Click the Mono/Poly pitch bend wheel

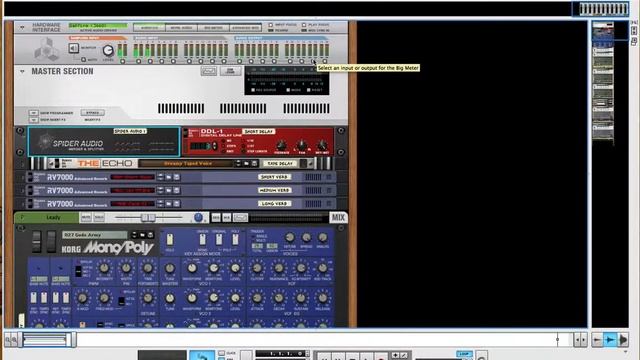[x=37, y=241]
